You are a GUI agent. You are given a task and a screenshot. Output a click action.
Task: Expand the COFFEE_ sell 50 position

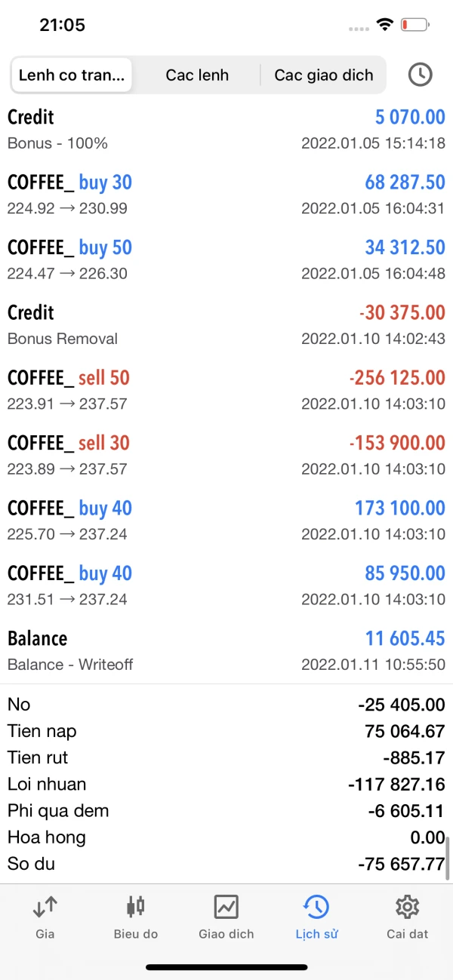[226, 389]
